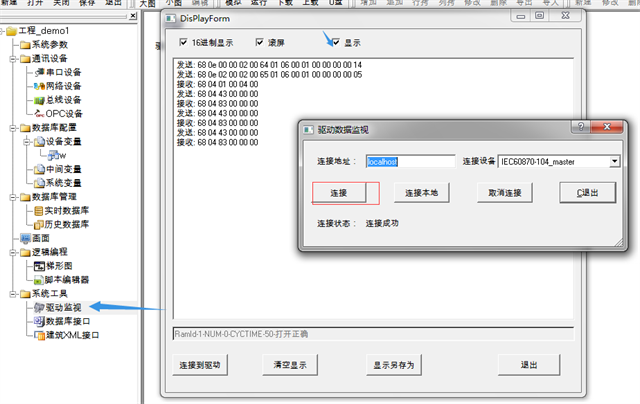This screenshot has height=404, width=640.
Task: Click into 连接地址 localhost field
Action: tap(410, 161)
